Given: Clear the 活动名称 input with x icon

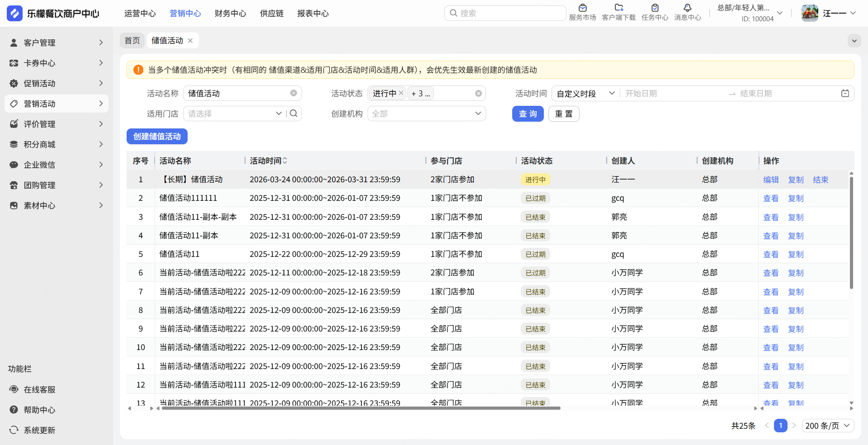Looking at the screenshot, I should [x=293, y=93].
